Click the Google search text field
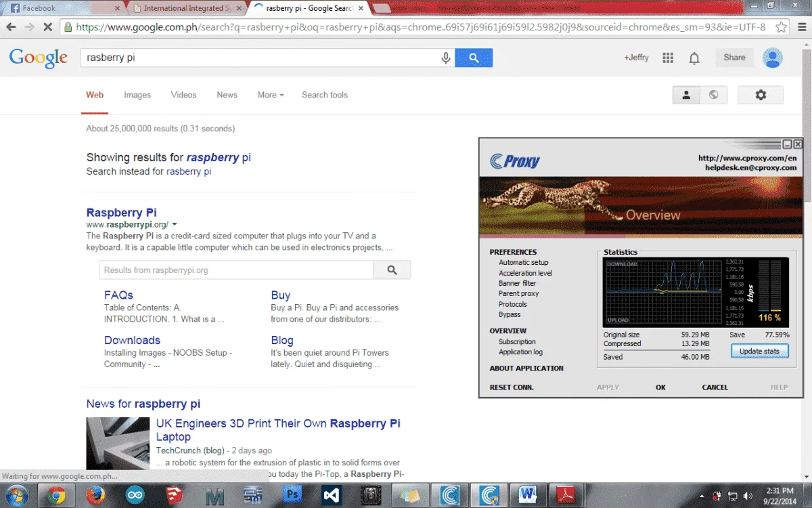The height and width of the screenshot is (508, 812). tap(260, 58)
